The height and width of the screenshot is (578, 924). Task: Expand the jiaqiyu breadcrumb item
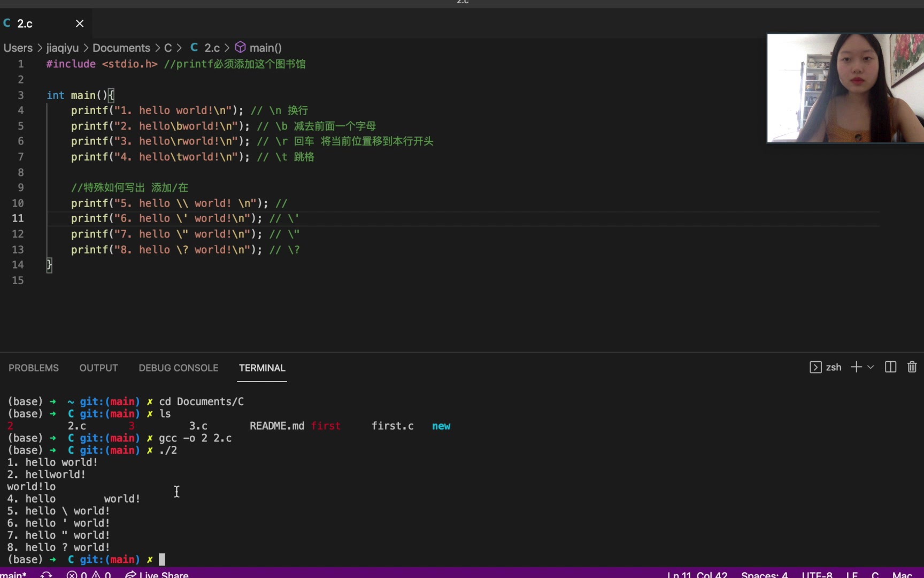[61, 48]
